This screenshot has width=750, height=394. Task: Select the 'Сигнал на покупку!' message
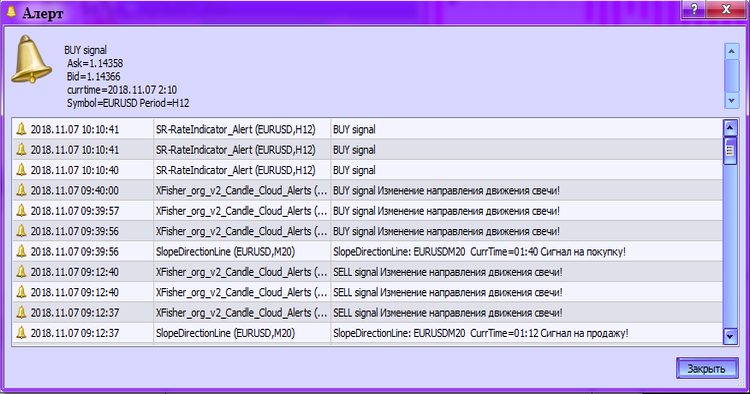click(479, 252)
